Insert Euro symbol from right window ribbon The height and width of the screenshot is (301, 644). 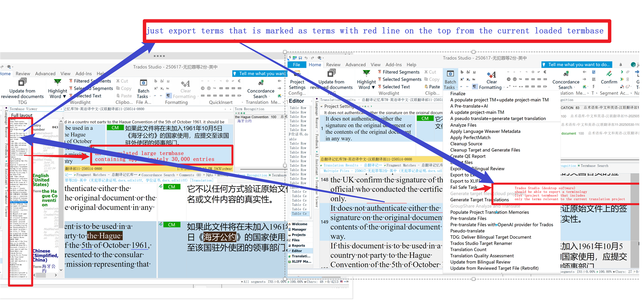[x=545, y=72]
